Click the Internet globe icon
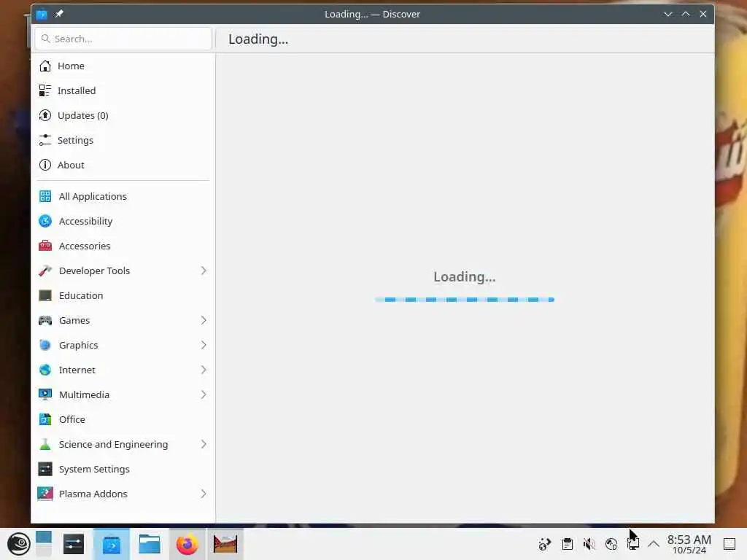The height and width of the screenshot is (560, 747). coord(44,370)
